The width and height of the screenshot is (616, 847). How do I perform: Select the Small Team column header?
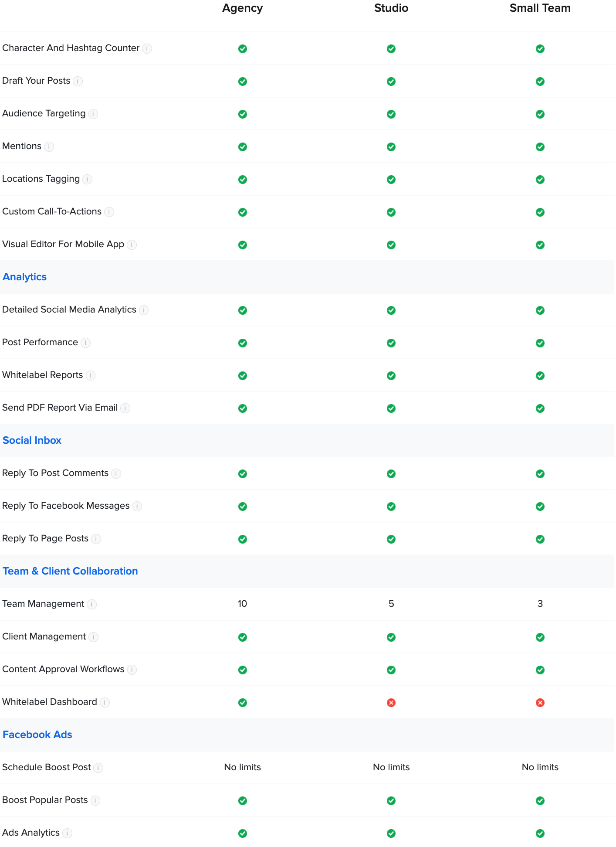(x=540, y=8)
